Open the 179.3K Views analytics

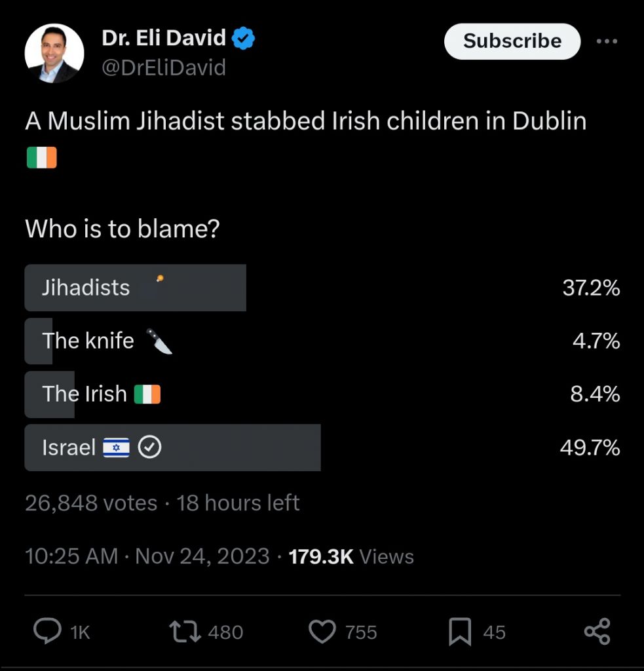click(x=351, y=556)
